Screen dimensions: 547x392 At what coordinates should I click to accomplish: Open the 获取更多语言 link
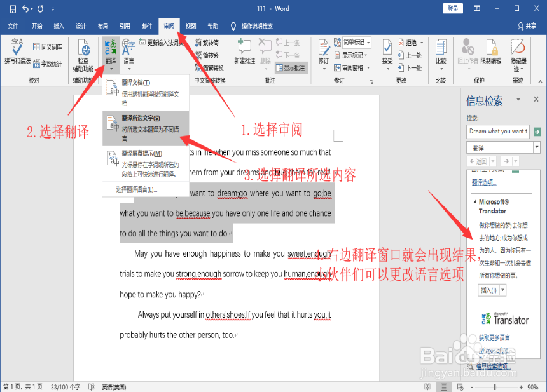tap(494, 337)
